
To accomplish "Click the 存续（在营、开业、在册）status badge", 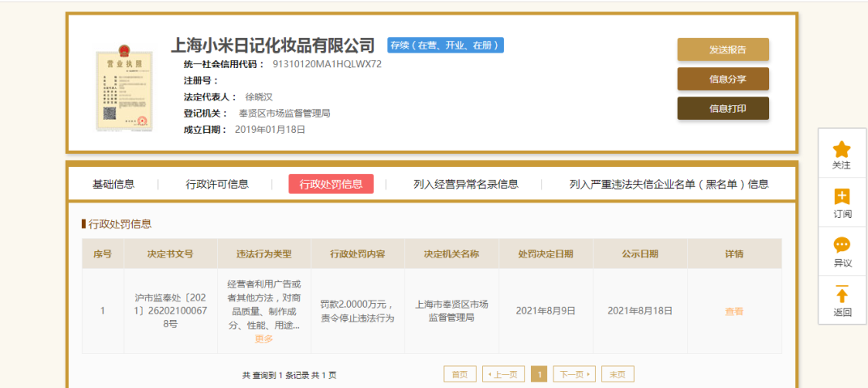I will [x=446, y=45].
